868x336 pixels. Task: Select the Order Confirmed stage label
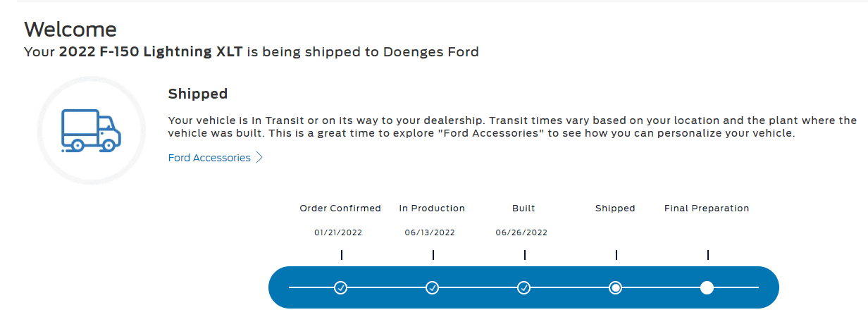pos(340,209)
